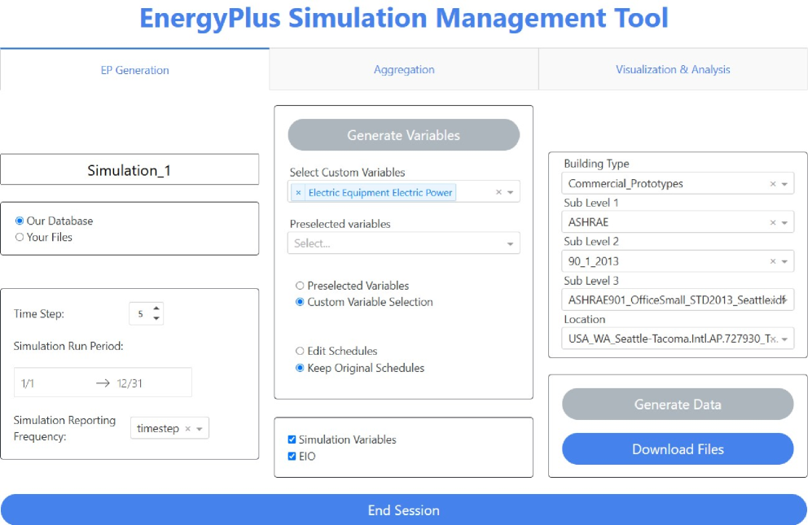Open the Visualization & Analysis tab

pyautogui.click(x=673, y=69)
